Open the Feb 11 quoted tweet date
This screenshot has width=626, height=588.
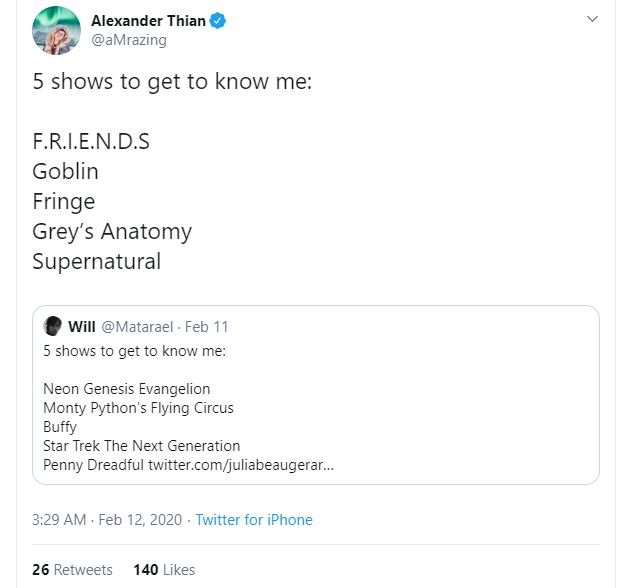(207, 326)
